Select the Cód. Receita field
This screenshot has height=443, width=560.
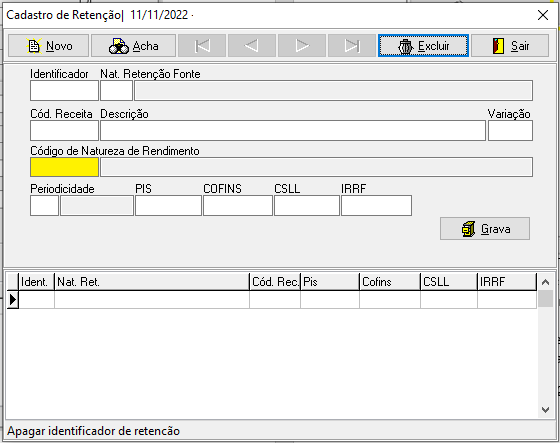(64, 130)
